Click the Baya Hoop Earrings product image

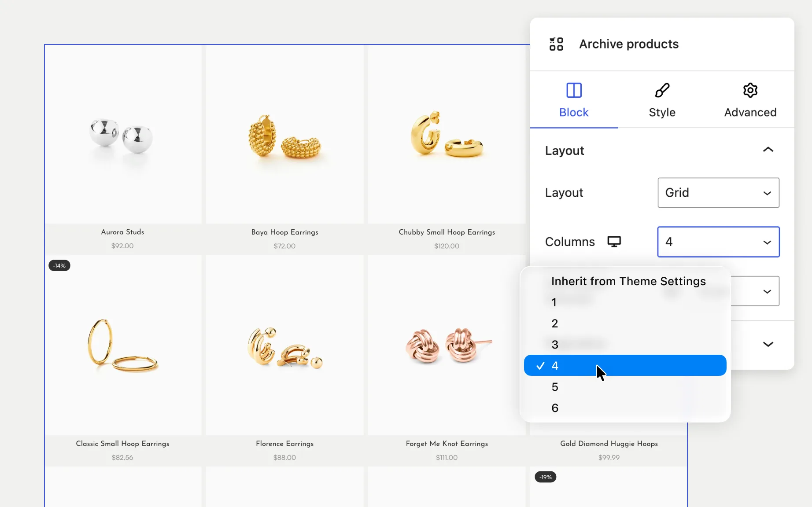click(x=285, y=134)
